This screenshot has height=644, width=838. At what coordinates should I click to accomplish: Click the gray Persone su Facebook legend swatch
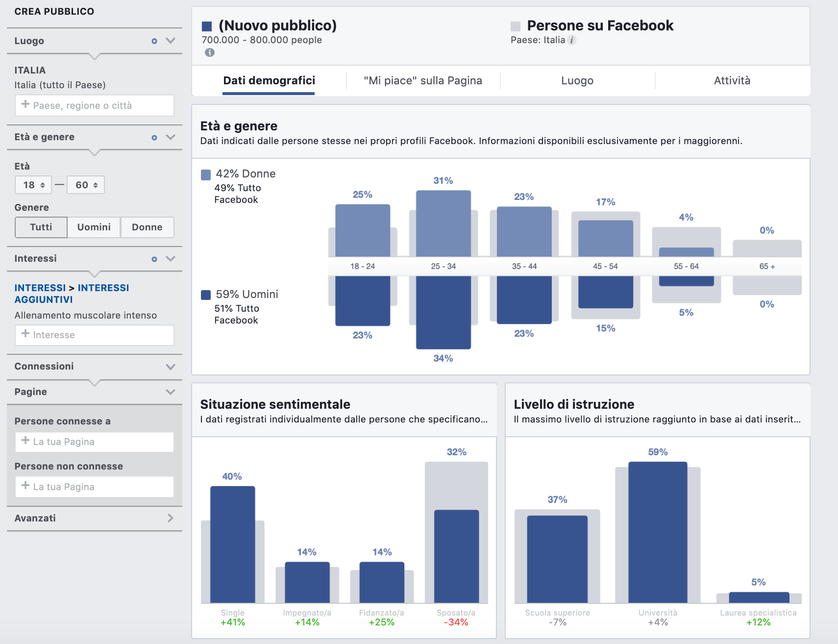point(516,26)
